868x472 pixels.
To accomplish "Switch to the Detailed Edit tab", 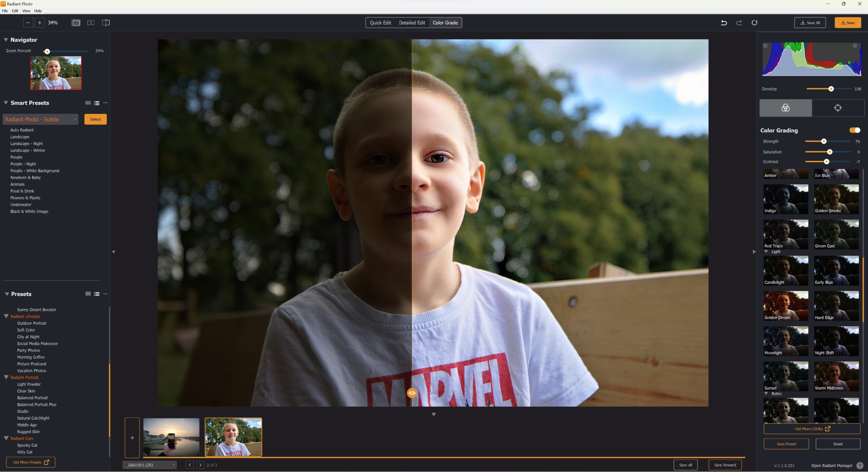I will 412,23.
